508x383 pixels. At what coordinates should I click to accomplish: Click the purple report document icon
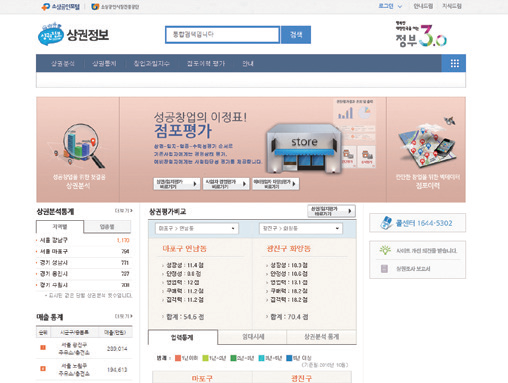(x=384, y=269)
